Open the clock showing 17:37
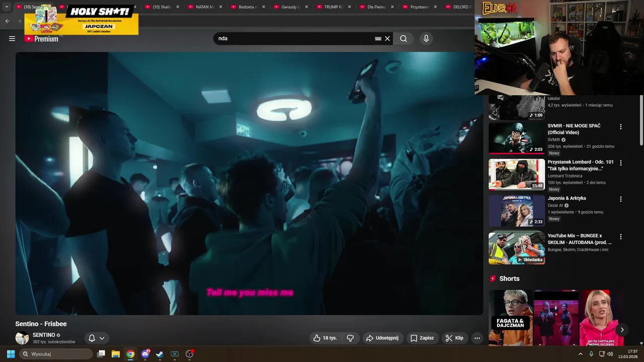Image resolution: width=644 pixels, height=362 pixels. tap(628, 354)
